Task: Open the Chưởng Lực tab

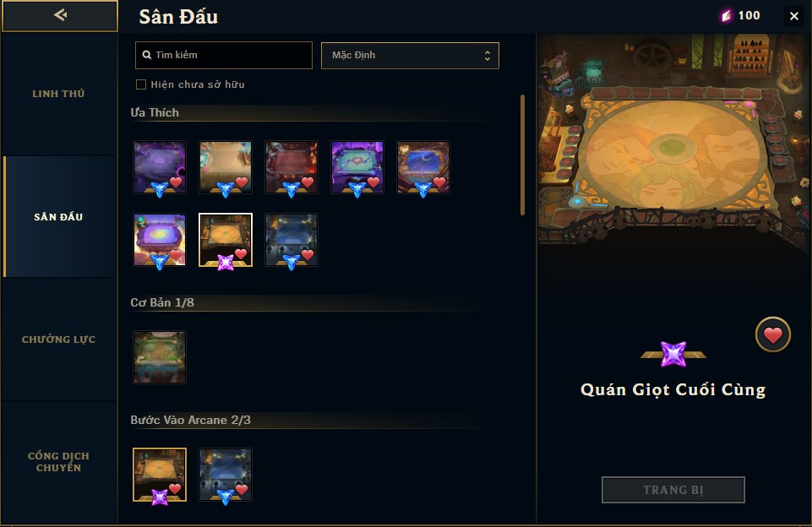Action: [x=58, y=340]
